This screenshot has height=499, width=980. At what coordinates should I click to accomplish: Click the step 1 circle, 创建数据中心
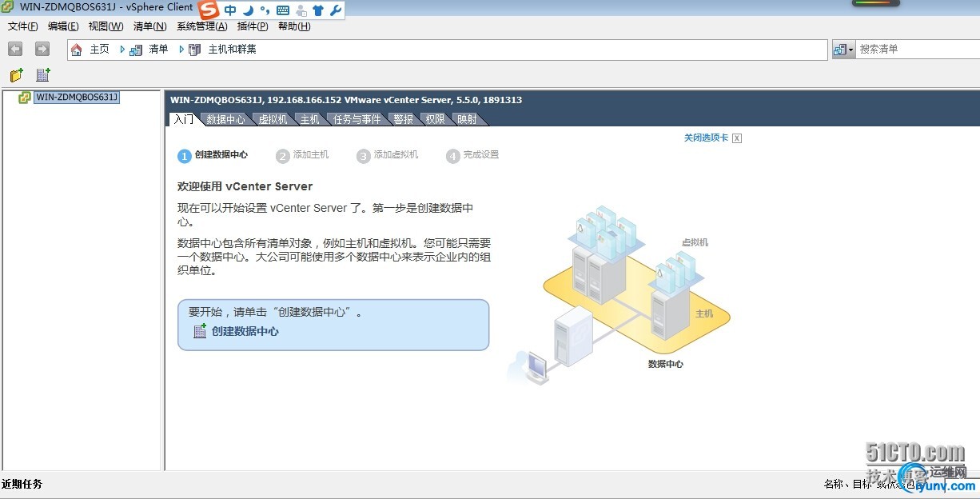(x=185, y=156)
